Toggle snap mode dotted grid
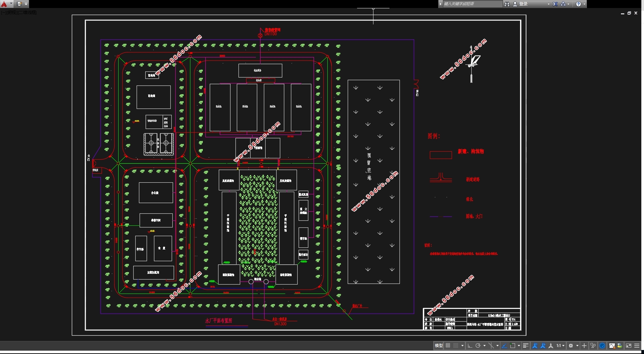 pyautogui.click(x=456, y=346)
